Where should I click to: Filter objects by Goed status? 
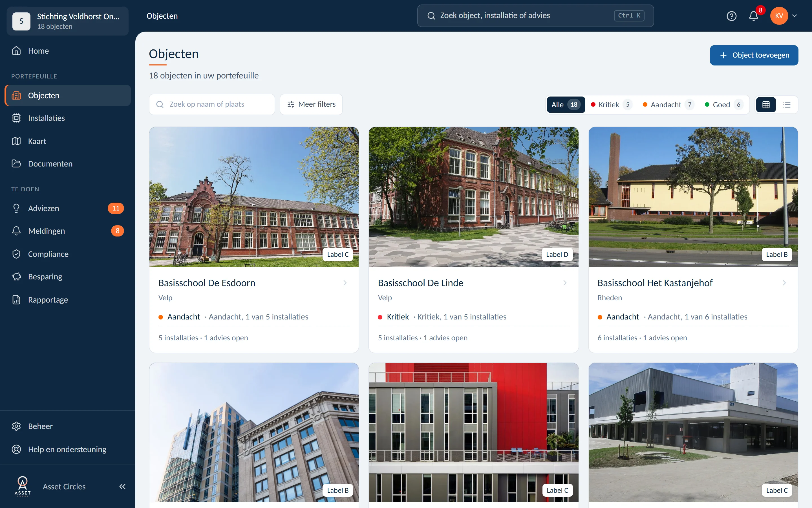724,104
